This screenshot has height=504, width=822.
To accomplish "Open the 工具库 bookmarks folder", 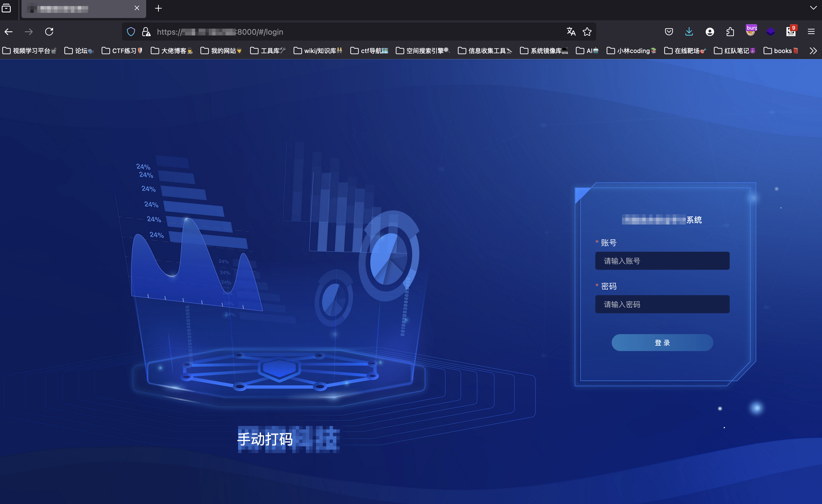I will (x=268, y=51).
